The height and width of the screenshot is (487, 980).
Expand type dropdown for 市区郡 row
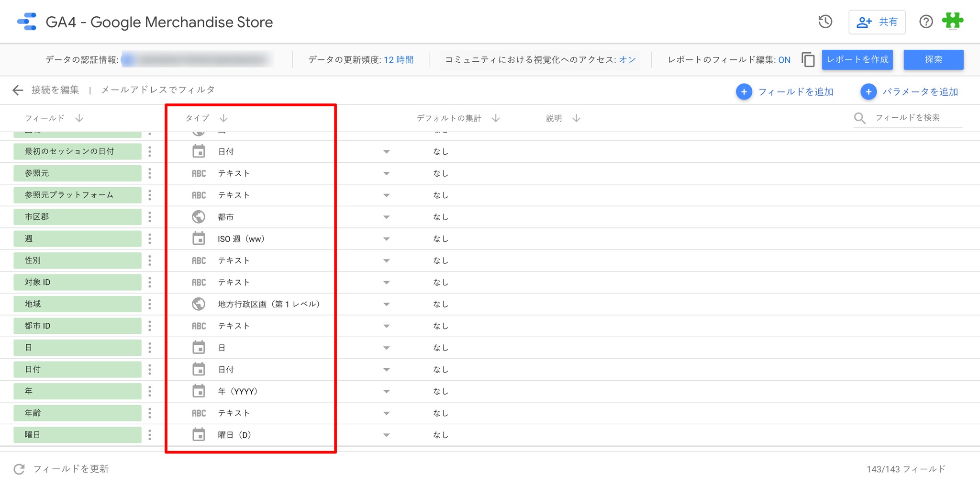point(387,217)
